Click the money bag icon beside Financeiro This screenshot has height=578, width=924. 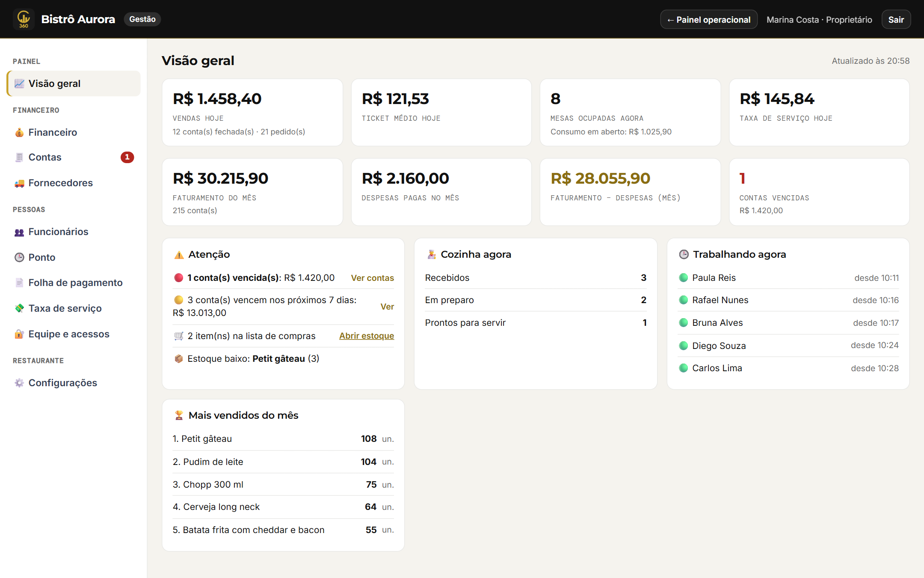pyautogui.click(x=19, y=132)
